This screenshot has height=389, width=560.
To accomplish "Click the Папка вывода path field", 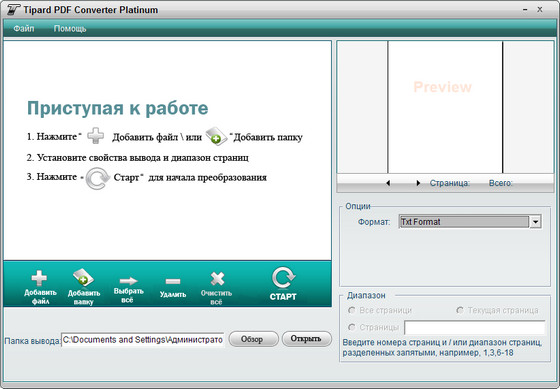I will [143, 340].
